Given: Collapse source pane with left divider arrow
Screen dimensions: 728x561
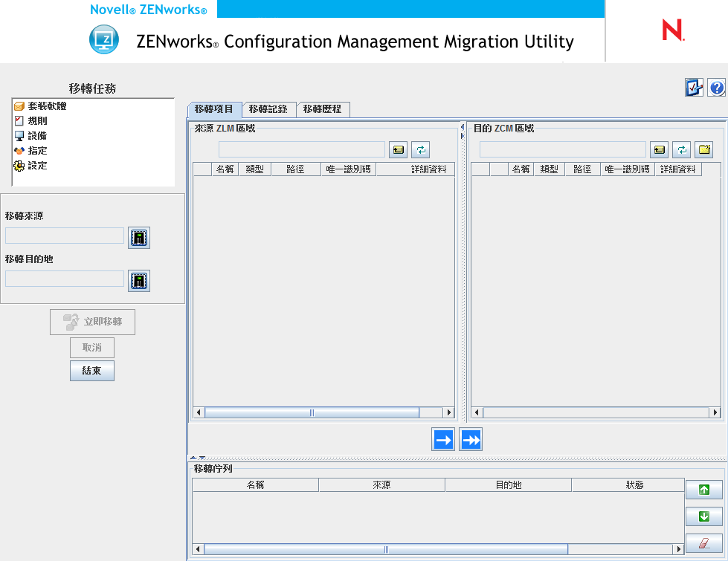Looking at the screenshot, I should 463,126.
